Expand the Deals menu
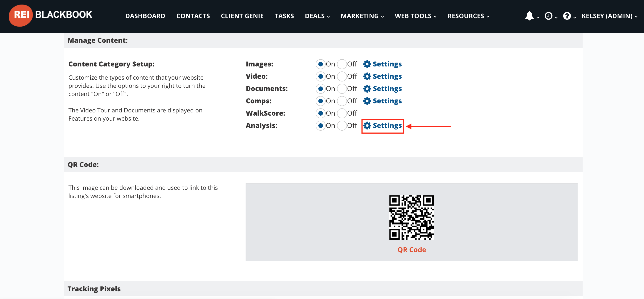This screenshot has width=644, height=299. [x=317, y=16]
